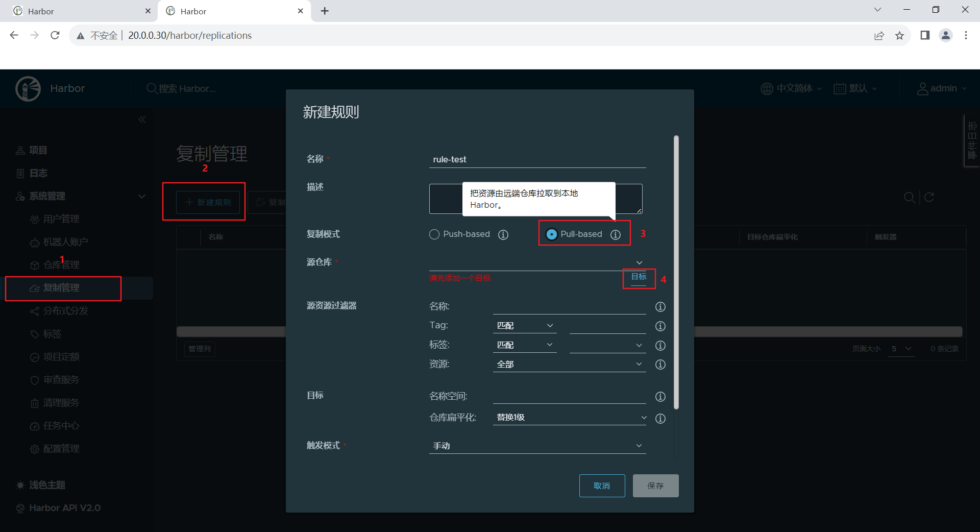Expand the 源仓库 source registry dropdown
The width and height of the screenshot is (980, 532).
point(537,262)
